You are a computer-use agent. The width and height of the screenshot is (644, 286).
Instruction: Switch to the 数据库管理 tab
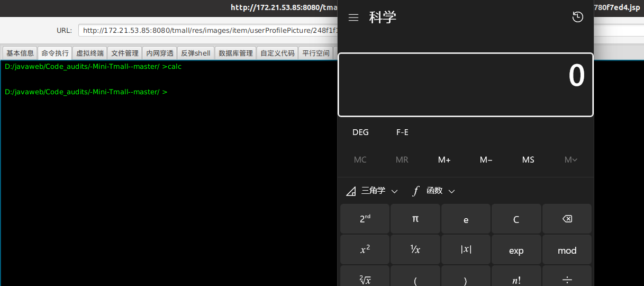click(235, 53)
